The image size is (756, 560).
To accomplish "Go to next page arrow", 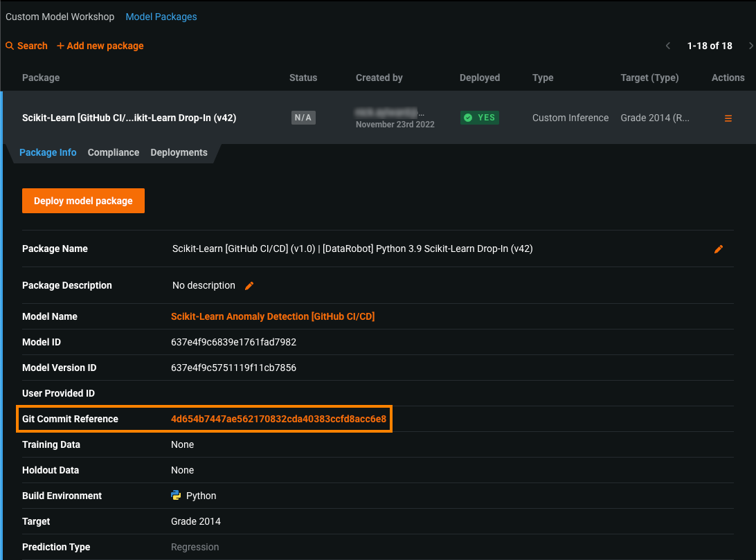I will click(x=751, y=46).
